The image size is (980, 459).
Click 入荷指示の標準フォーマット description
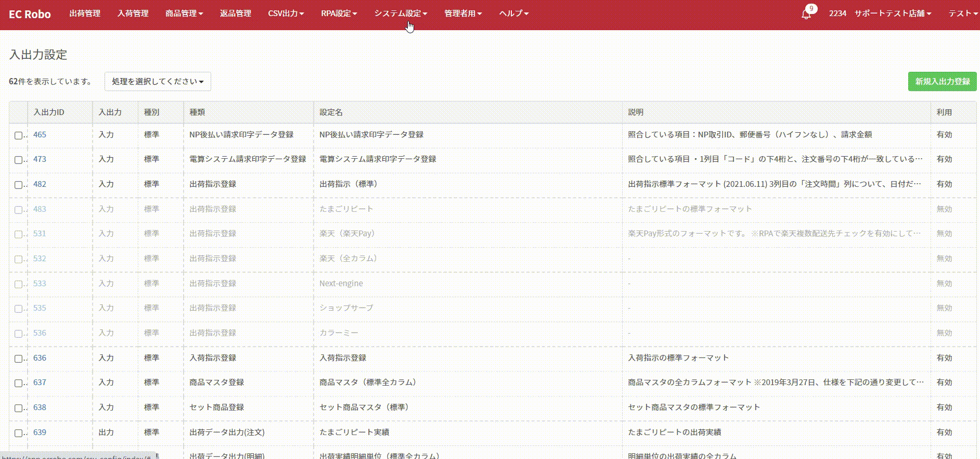point(678,358)
